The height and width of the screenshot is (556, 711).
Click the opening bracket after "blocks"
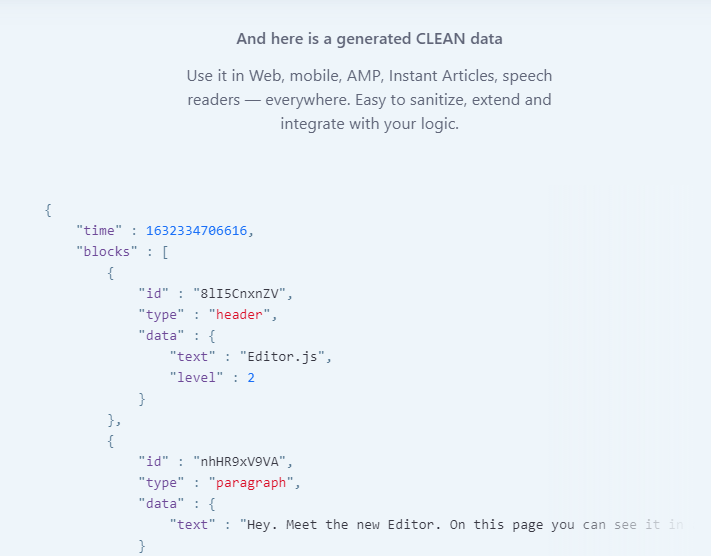tap(165, 252)
